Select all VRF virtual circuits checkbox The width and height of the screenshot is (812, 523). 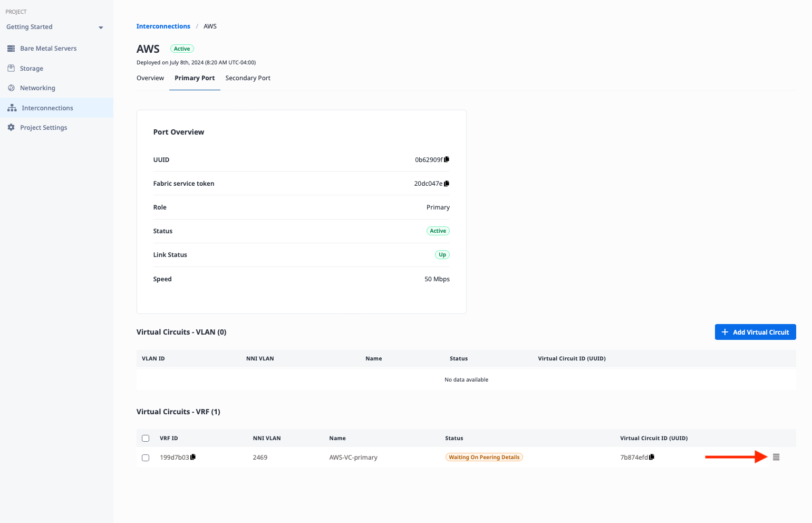tap(146, 438)
